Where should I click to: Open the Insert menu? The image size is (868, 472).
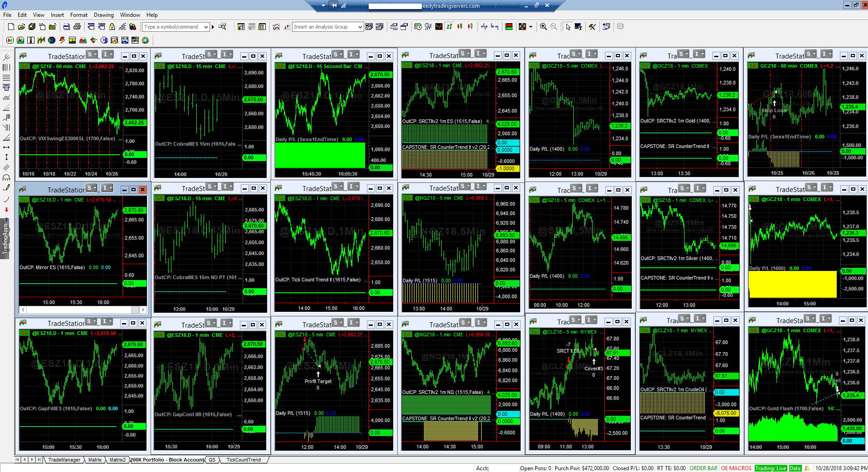(x=57, y=15)
